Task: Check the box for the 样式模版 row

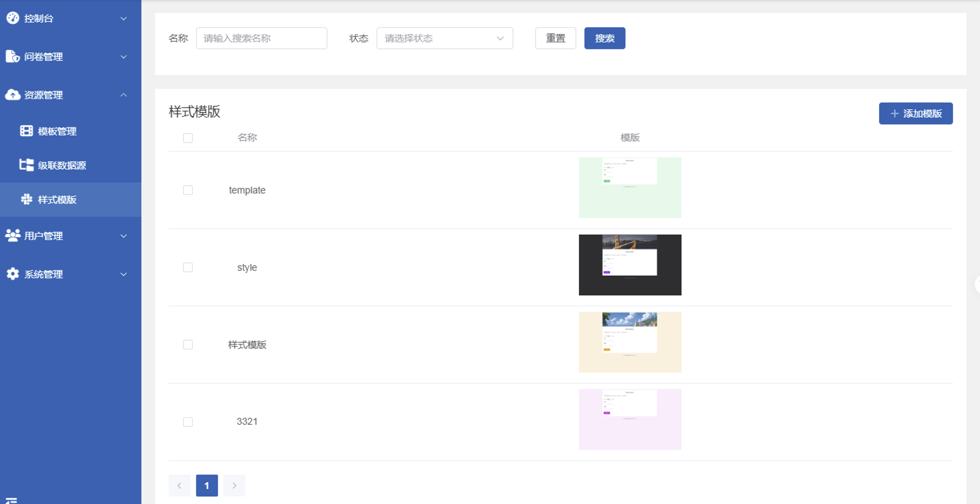Action: [188, 345]
